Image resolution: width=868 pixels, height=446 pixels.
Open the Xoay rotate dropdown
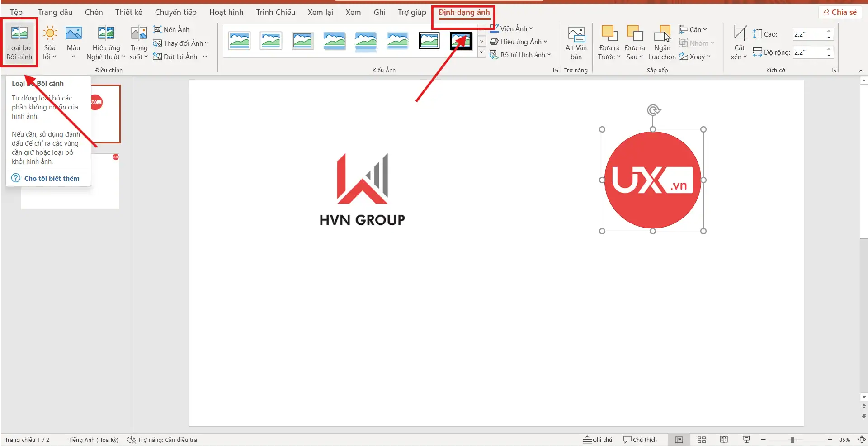(695, 57)
